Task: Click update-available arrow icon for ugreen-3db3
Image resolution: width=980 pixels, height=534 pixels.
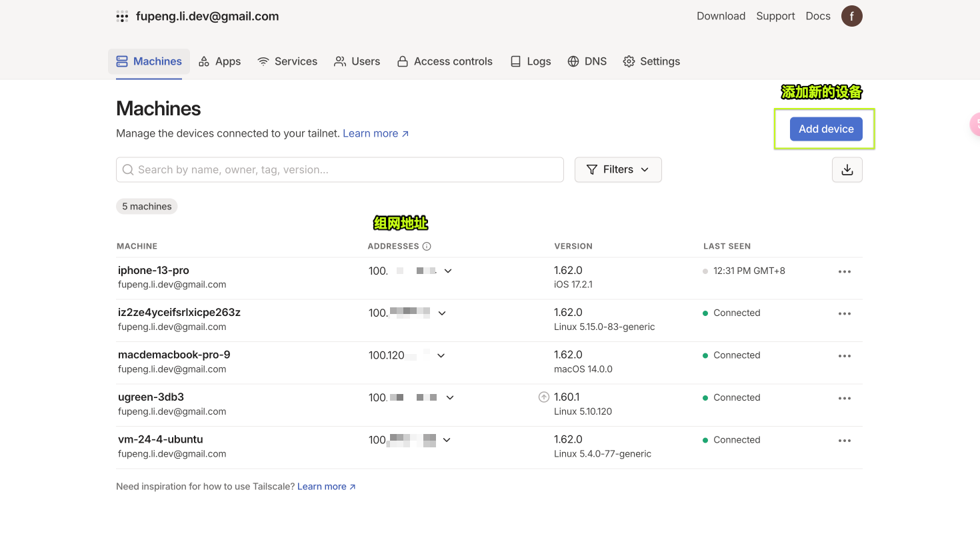Action: click(544, 397)
